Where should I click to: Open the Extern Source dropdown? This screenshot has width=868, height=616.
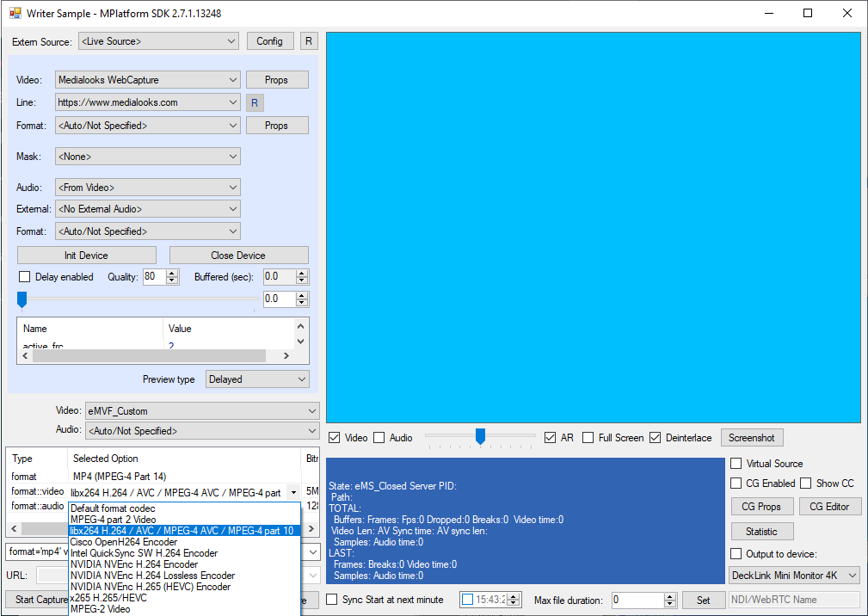tap(158, 40)
